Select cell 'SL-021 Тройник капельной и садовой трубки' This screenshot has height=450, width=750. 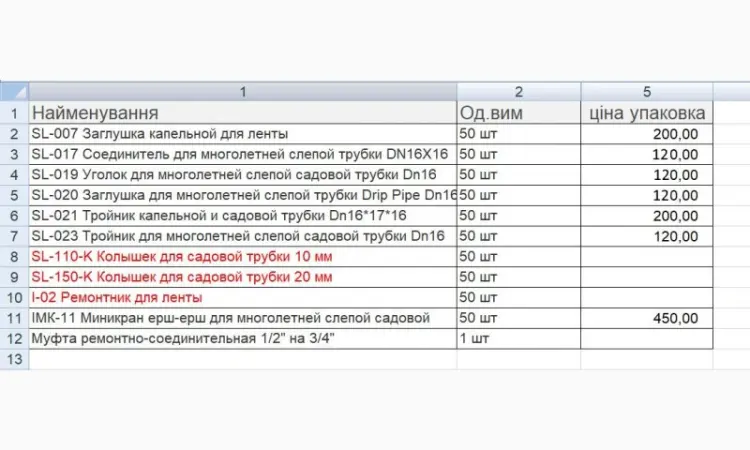(243, 216)
